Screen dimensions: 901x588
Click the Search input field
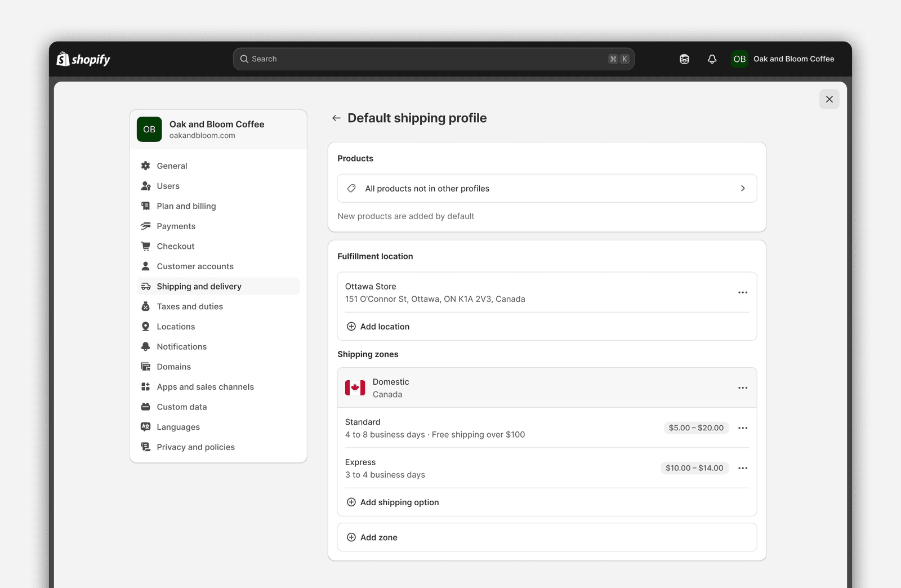(434, 59)
